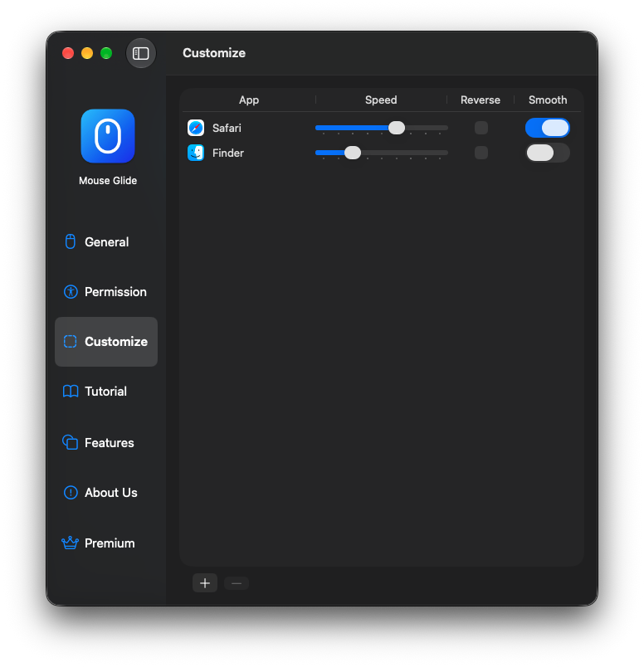Click the App column header
This screenshot has width=644, height=667.
[x=249, y=100]
